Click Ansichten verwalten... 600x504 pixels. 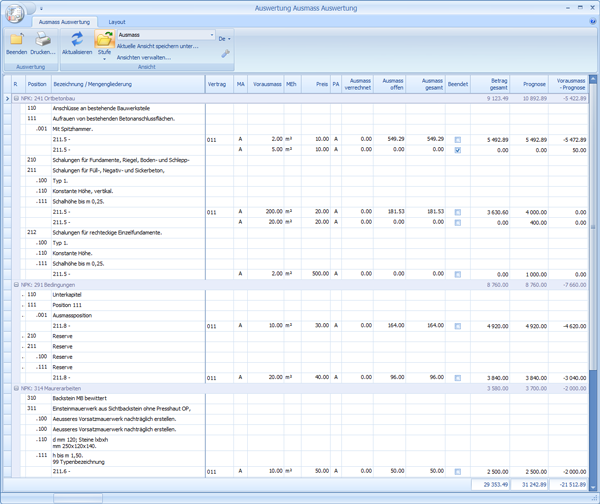(143, 57)
